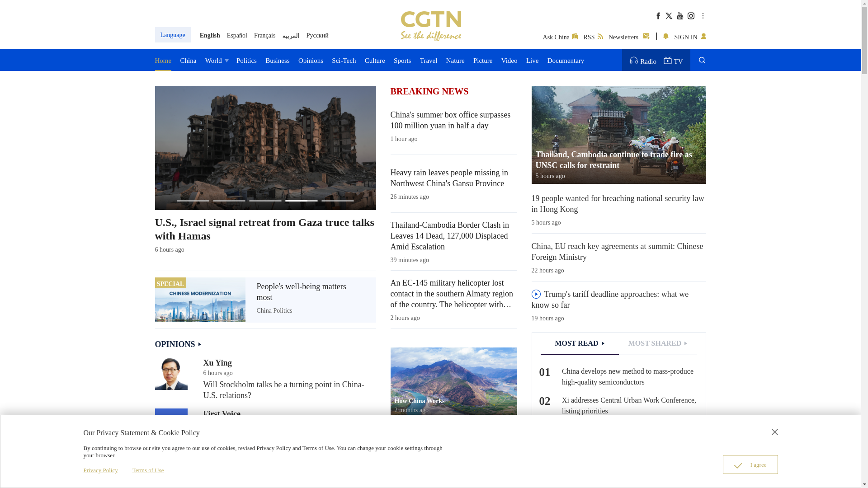The image size is (868, 488).
Task: Click I agree cookie button
Action: click(750, 465)
